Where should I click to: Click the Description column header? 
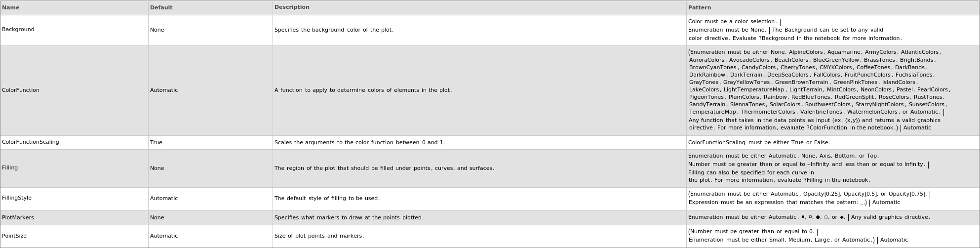pyautogui.click(x=292, y=7)
